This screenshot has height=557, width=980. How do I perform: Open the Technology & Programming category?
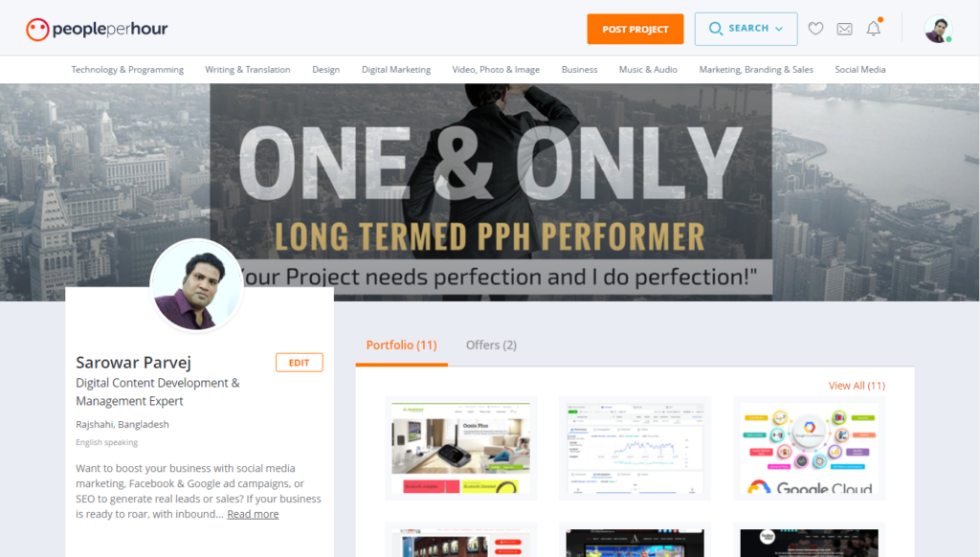127,70
